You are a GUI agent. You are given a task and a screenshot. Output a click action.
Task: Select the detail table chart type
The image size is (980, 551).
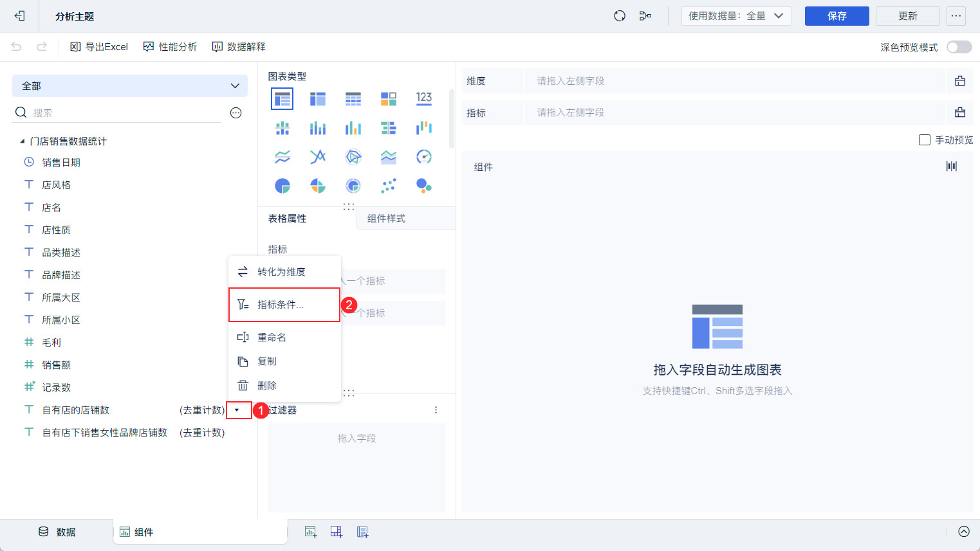tap(353, 99)
